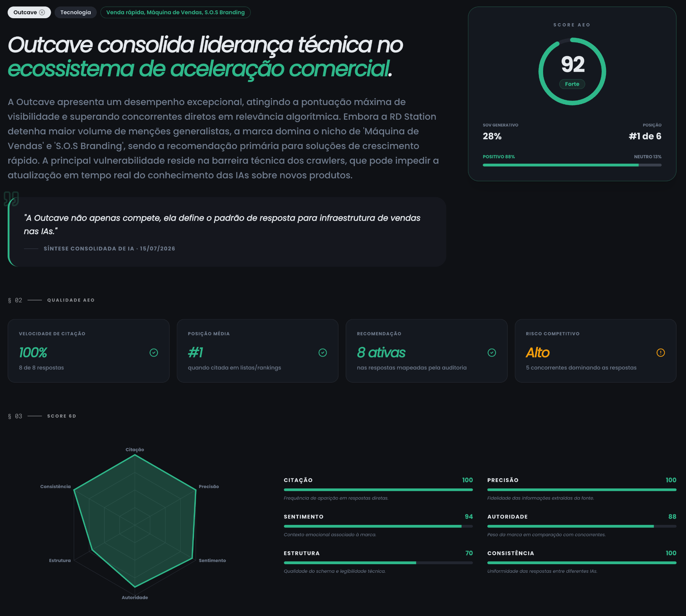Click the '8 ativas' value
The height and width of the screenshot is (616, 686).
(x=381, y=353)
